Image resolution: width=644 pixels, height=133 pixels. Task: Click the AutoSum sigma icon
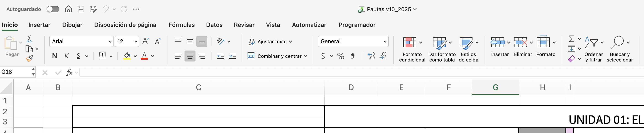point(571,39)
